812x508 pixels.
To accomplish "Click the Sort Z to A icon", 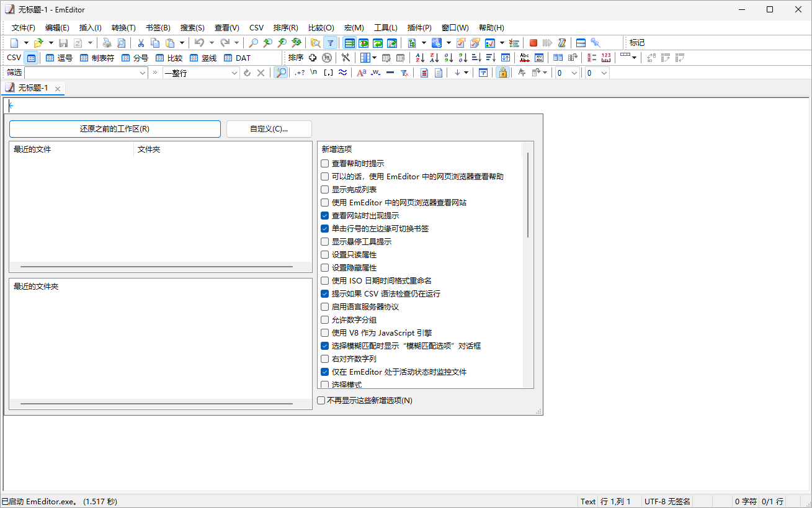I will 434,58.
